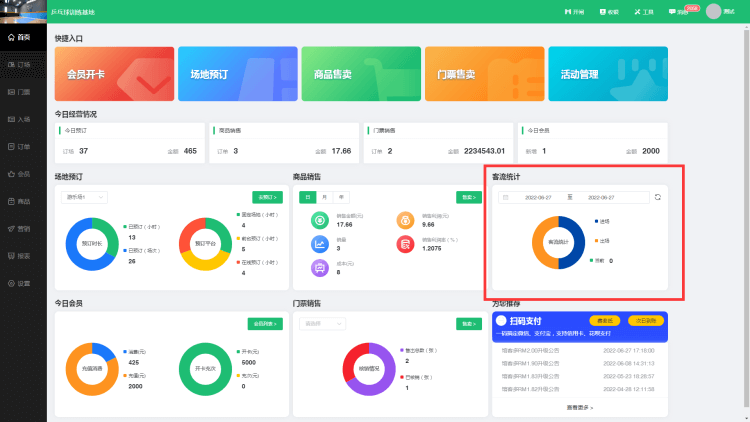Switch 商品销售 to the 日 view
The image size is (750, 422).
(x=310, y=197)
